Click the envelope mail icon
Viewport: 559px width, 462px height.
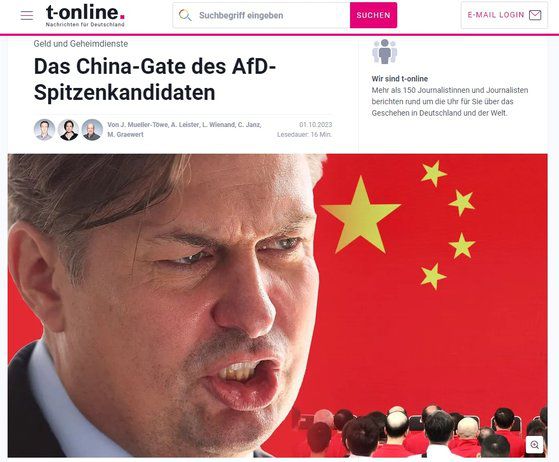(535, 15)
